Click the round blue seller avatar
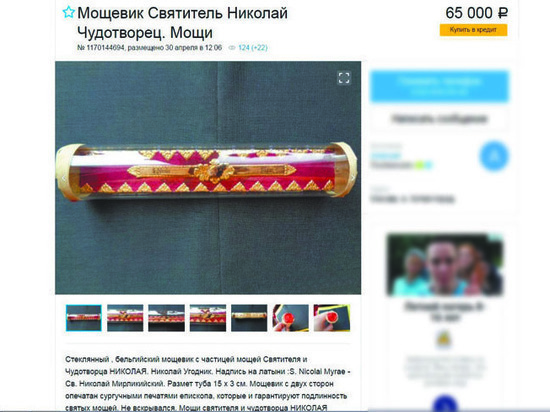Screen dimensions: 550x412 point(494,156)
